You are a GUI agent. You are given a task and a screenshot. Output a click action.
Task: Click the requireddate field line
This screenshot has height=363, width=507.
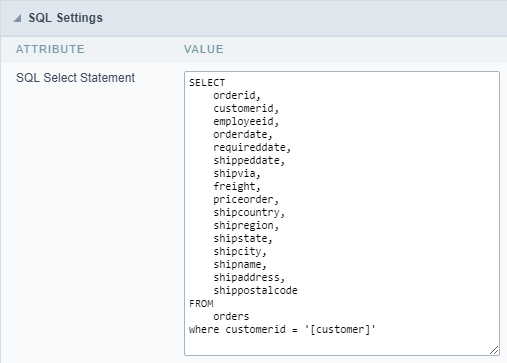coord(252,148)
